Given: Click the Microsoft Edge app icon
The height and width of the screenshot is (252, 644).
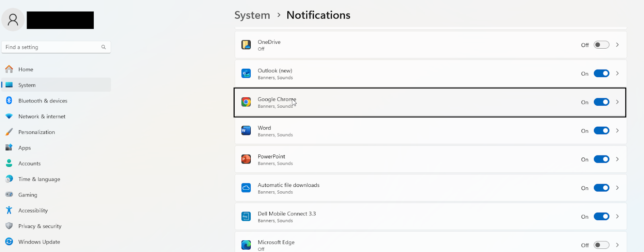Looking at the screenshot, I should pos(246,245).
